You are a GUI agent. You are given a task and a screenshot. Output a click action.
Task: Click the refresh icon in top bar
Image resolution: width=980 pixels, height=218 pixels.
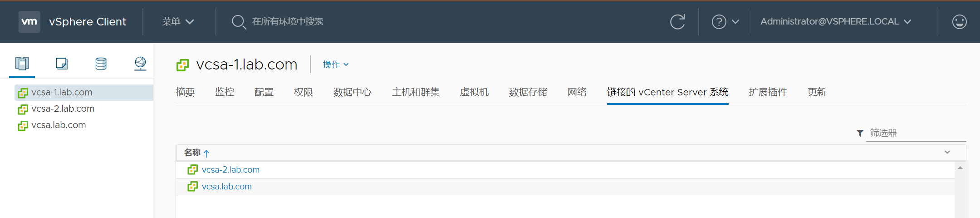677,22
